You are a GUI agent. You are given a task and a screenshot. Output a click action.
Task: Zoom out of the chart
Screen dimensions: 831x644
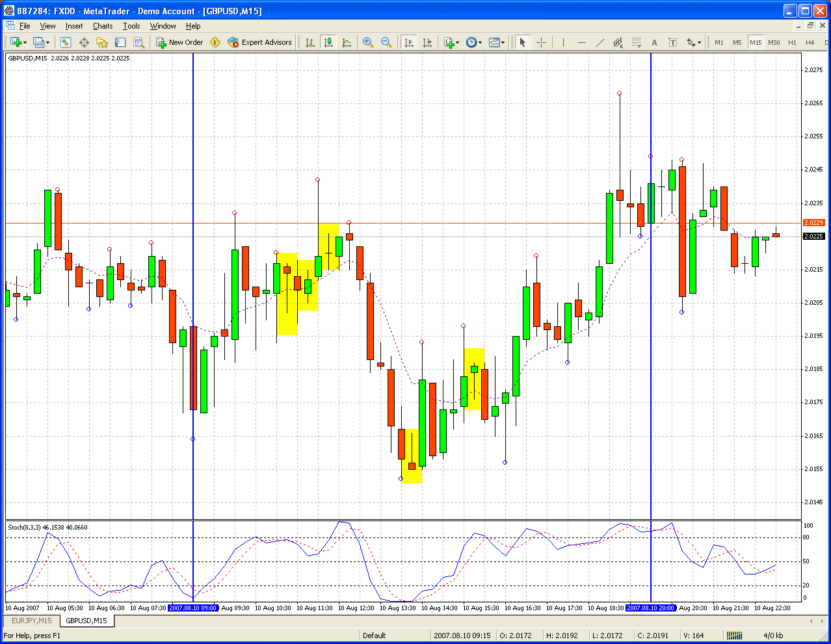[x=386, y=42]
